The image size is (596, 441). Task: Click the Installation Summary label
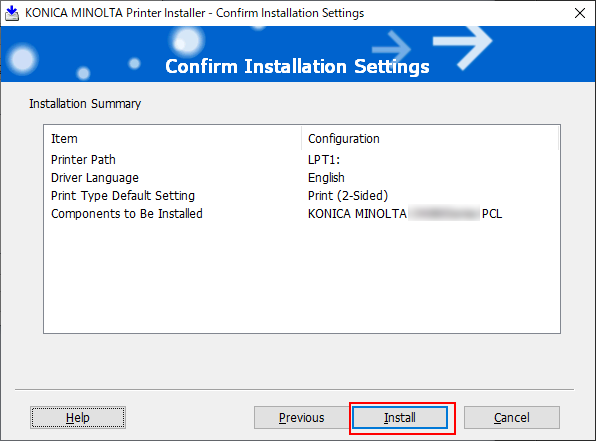pyautogui.click(x=85, y=104)
